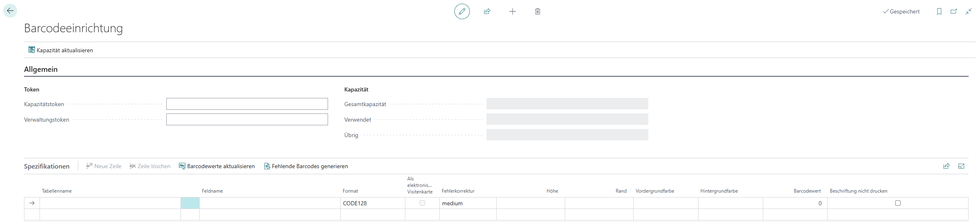Go back using the arrow button
980x222 pixels.
coord(10,11)
